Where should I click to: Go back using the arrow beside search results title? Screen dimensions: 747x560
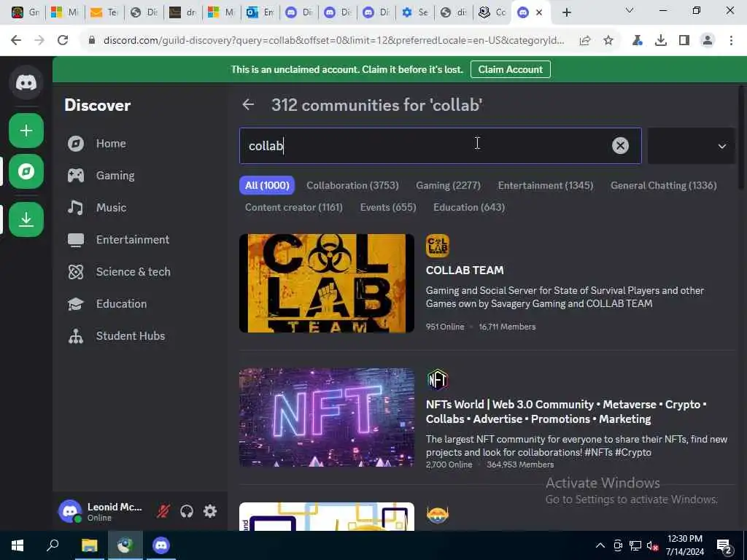248,105
